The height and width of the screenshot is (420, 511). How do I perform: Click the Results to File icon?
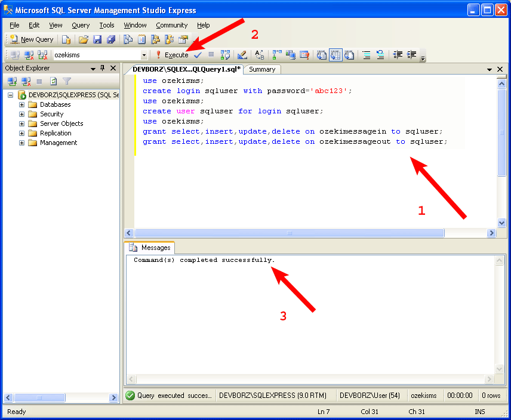point(349,55)
